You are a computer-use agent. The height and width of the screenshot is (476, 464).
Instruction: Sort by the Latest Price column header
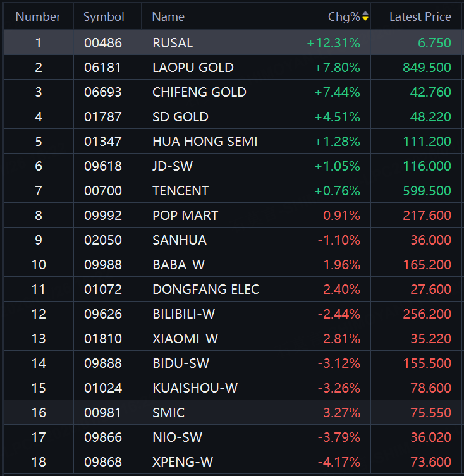pyautogui.click(x=420, y=16)
